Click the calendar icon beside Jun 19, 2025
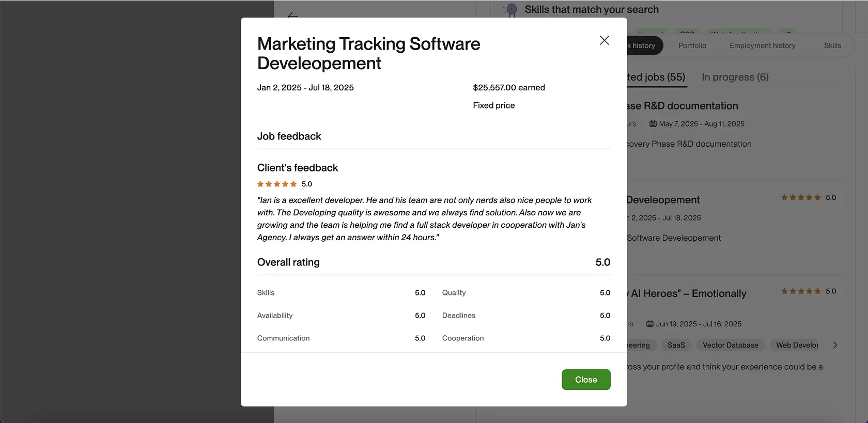This screenshot has height=423, width=868. (x=650, y=324)
